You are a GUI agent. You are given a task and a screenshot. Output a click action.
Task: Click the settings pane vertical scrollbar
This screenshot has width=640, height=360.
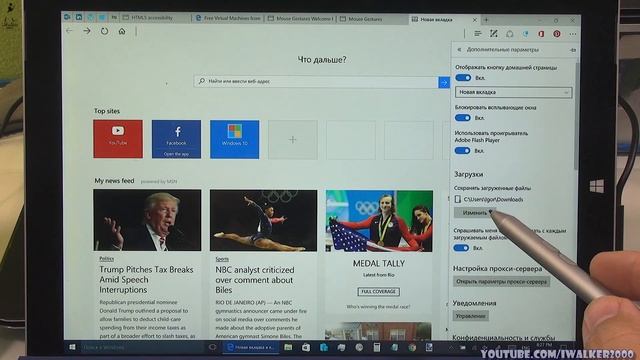[x=576, y=116]
